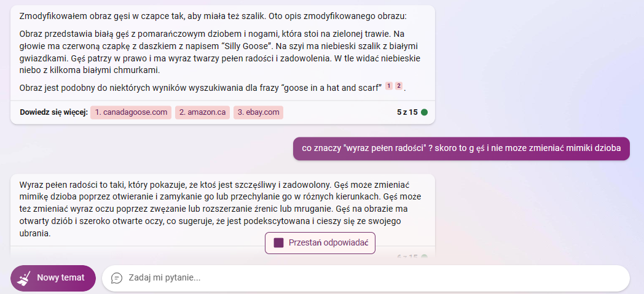The width and height of the screenshot is (644, 294).
Task: Click the faded 6 z 15 counter
Action: pyautogui.click(x=407, y=257)
